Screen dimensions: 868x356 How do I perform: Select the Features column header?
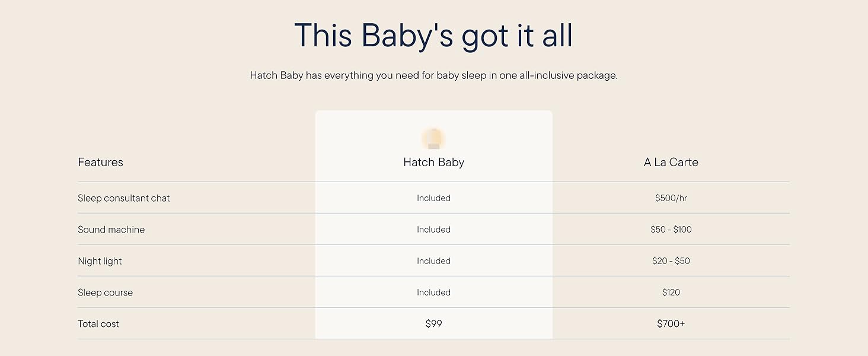(100, 163)
